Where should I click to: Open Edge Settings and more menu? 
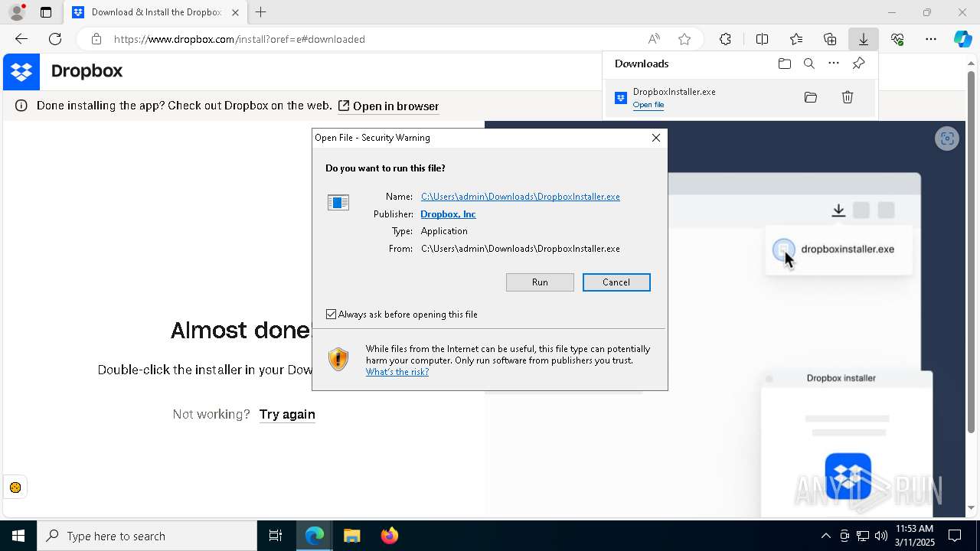click(x=931, y=39)
